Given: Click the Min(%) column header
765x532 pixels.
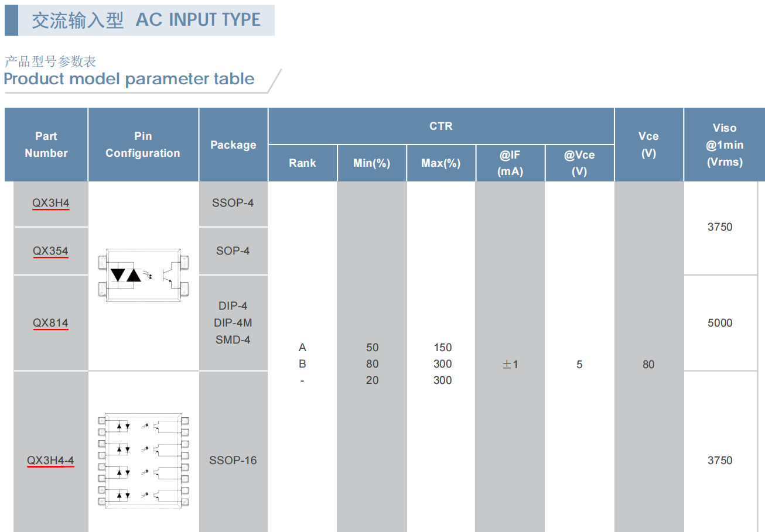Looking at the screenshot, I should (371, 163).
